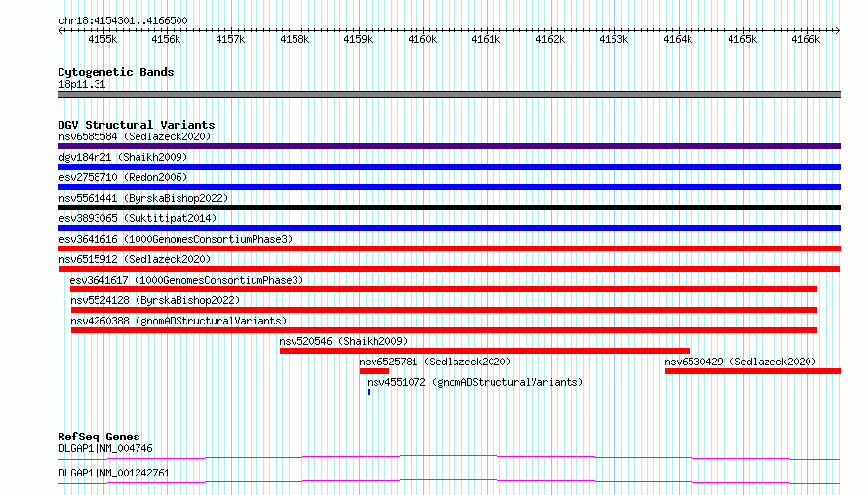Screen dimensions: 868x495
Task: Click the 4162k ruler tick label
Action: click(x=550, y=39)
